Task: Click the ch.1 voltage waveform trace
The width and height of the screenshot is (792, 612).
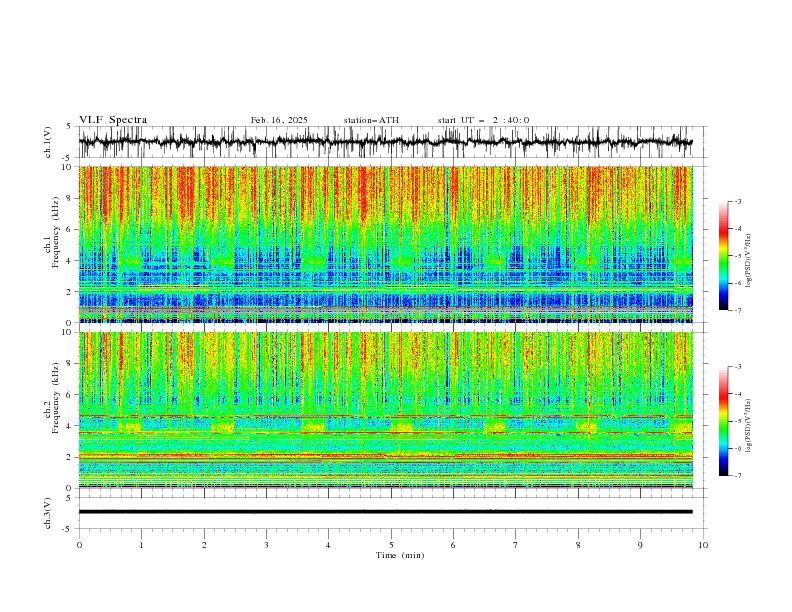Action: coord(385,142)
